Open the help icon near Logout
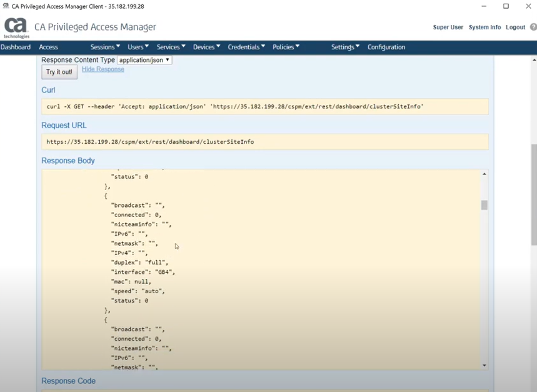 pos(533,28)
